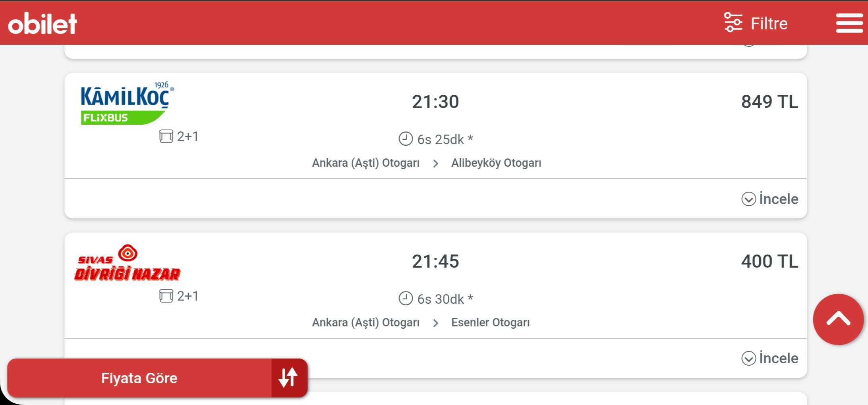Click the clock icon beside 6s 25dk
Viewport: 868px width, 405px height.
[x=406, y=139]
